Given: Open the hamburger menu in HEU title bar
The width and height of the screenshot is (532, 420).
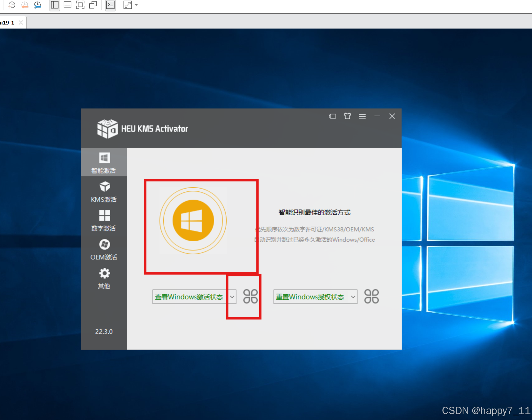Looking at the screenshot, I should [362, 116].
